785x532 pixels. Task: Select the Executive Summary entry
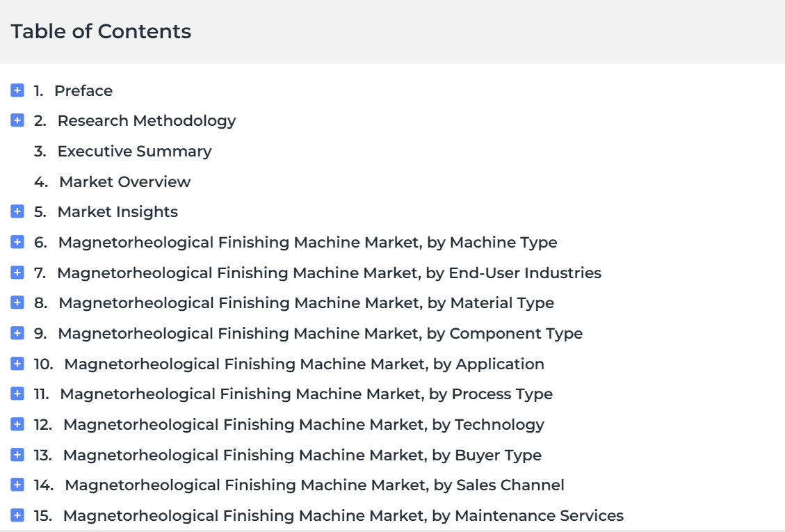(134, 152)
